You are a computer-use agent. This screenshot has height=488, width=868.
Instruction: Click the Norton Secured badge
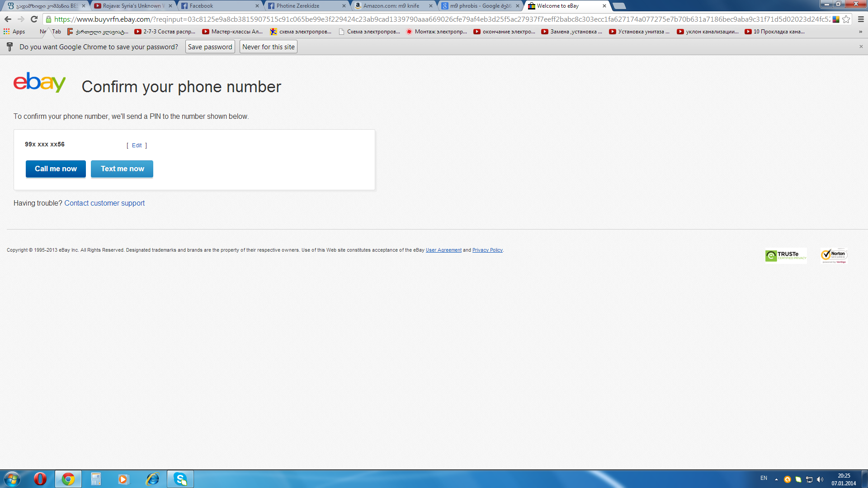tap(834, 255)
